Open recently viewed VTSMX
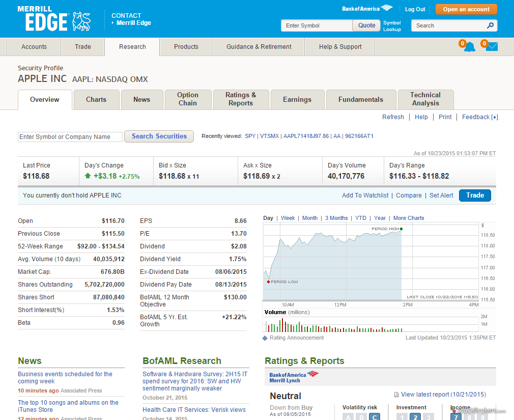The width and height of the screenshot is (514, 420). point(269,136)
